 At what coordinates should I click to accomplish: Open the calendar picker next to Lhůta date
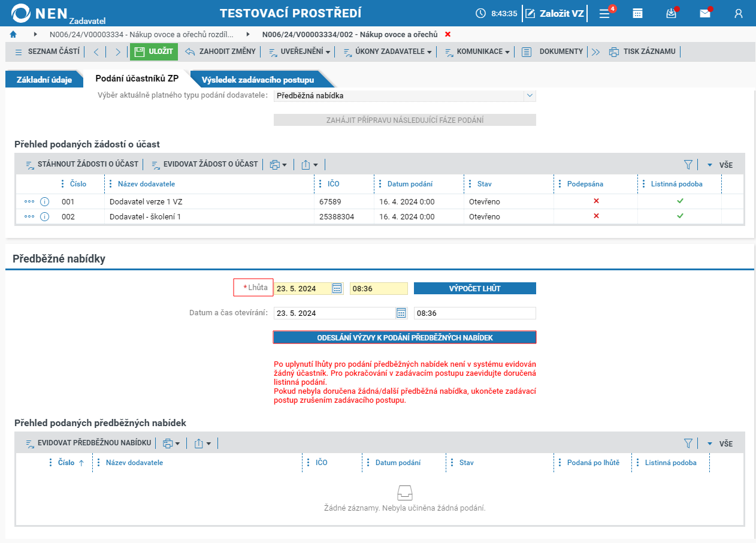pos(337,288)
